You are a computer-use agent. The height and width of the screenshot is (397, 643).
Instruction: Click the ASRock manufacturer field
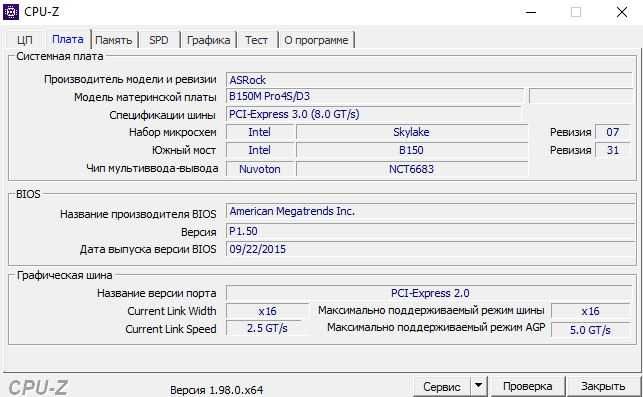pos(429,80)
